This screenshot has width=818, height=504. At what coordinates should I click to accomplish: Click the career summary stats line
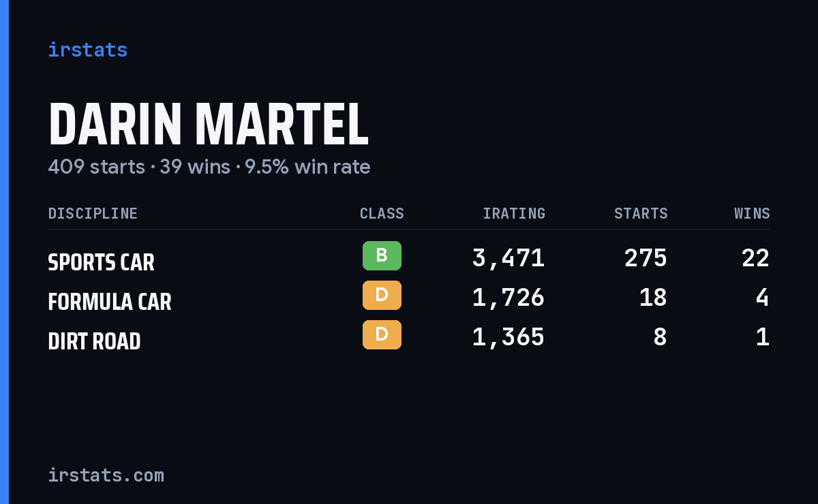[x=209, y=167]
